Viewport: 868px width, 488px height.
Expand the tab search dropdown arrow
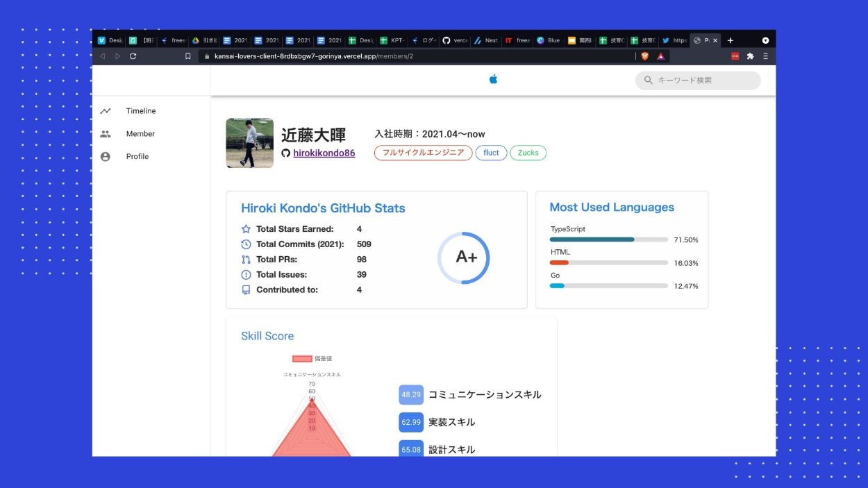pyautogui.click(x=765, y=40)
